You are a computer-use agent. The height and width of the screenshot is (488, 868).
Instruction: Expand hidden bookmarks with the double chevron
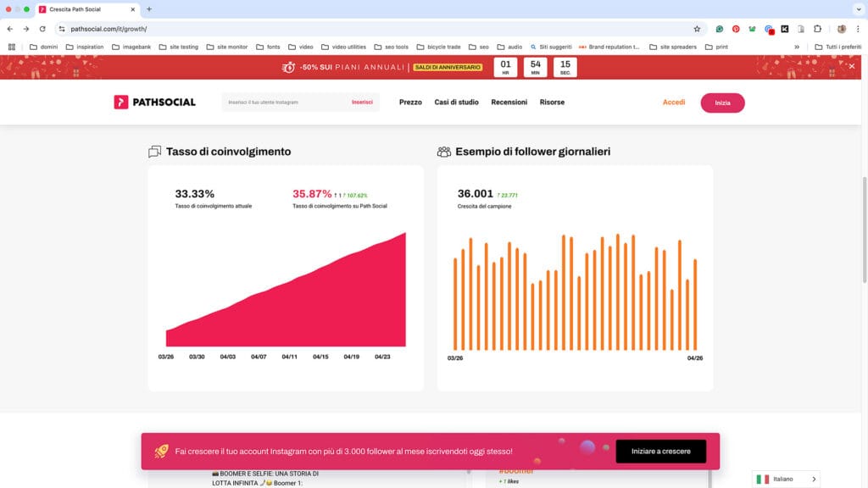tap(796, 47)
